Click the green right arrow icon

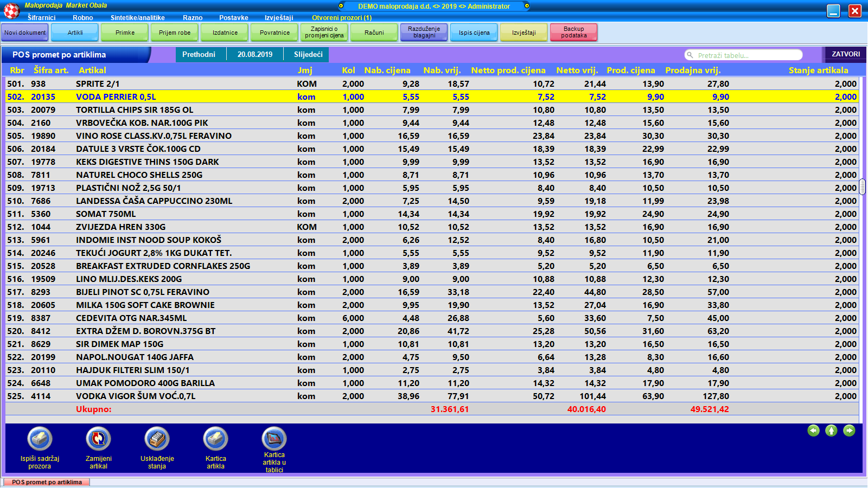849,431
